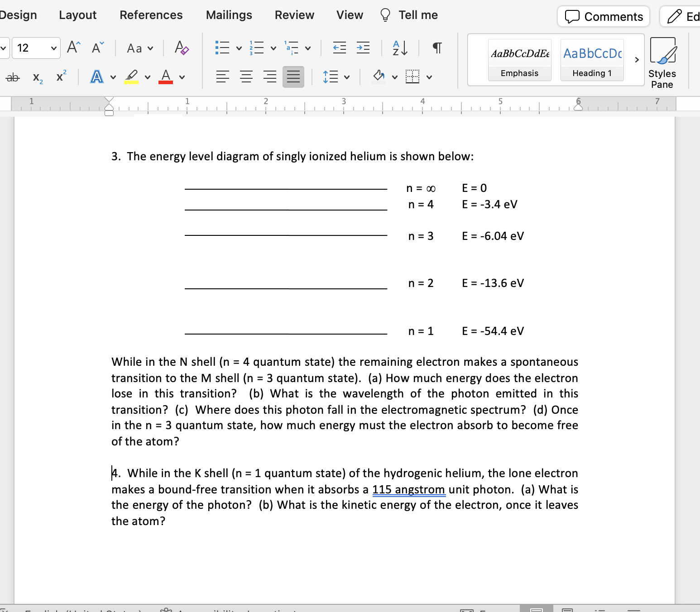The image size is (700, 612).
Task: Increase font size with the large A button
Action: 74,48
